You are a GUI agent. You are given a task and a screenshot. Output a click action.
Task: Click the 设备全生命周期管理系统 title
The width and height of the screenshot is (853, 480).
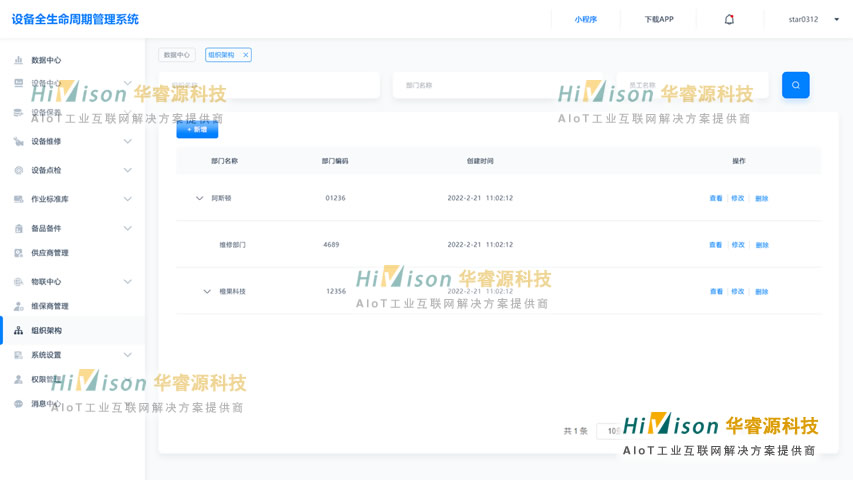coord(75,19)
